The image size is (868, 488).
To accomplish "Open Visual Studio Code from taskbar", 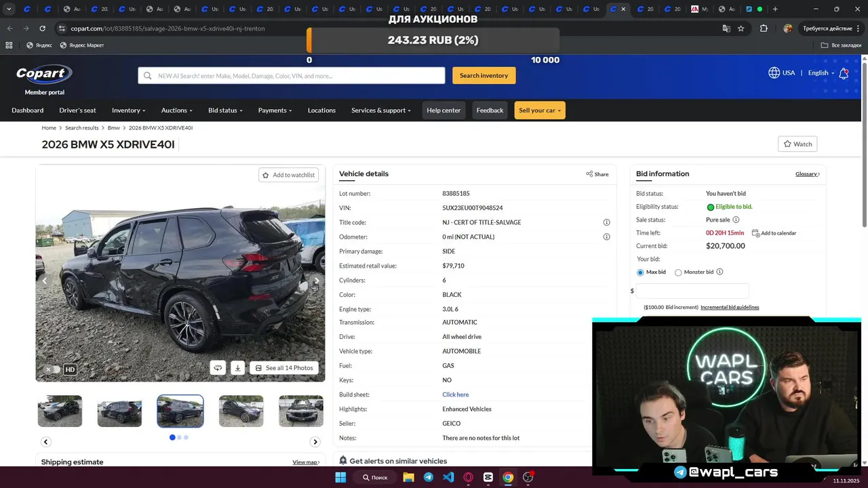I will point(448,477).
